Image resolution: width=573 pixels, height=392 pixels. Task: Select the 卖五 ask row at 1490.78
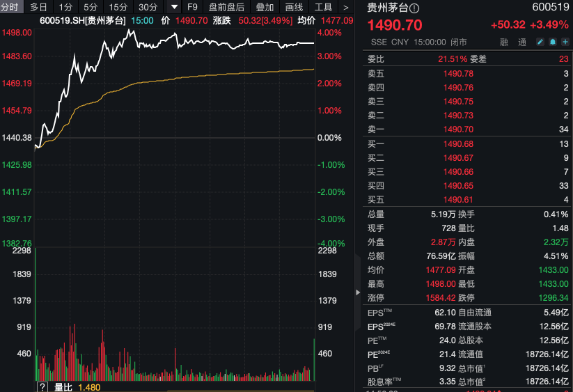[468, 73]
